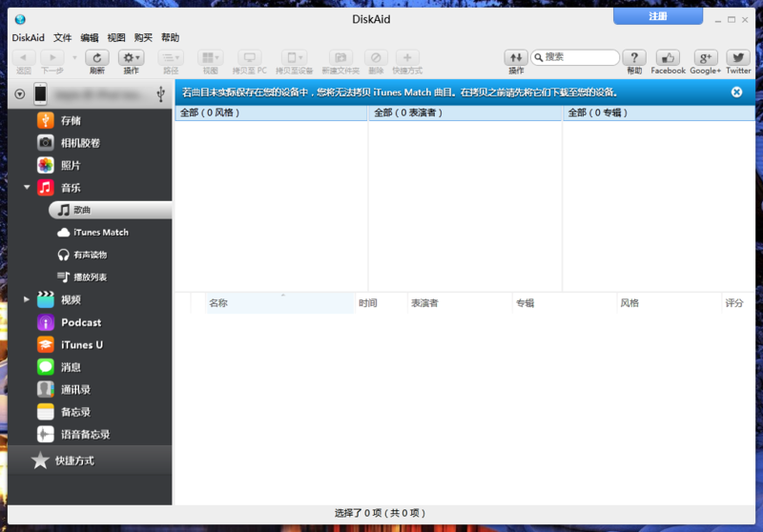
Task: Open the Path (路径) dropdown
Action: click(x=171, y=57)
